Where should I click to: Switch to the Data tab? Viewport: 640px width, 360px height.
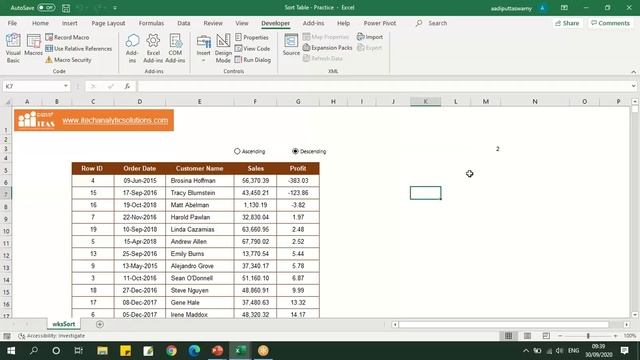[184, 23]
